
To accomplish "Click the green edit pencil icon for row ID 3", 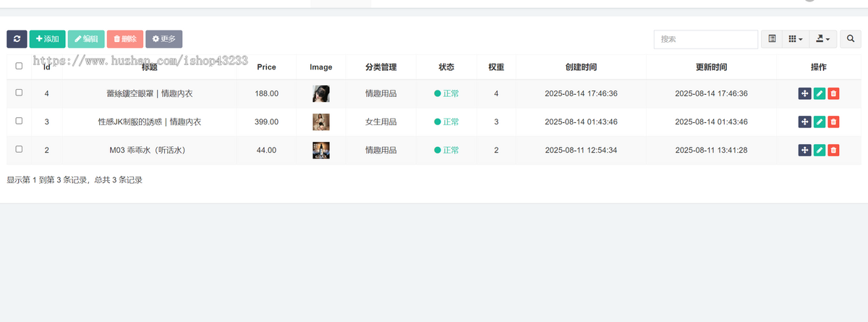I will pyautogui.click(x=819, y=122).
